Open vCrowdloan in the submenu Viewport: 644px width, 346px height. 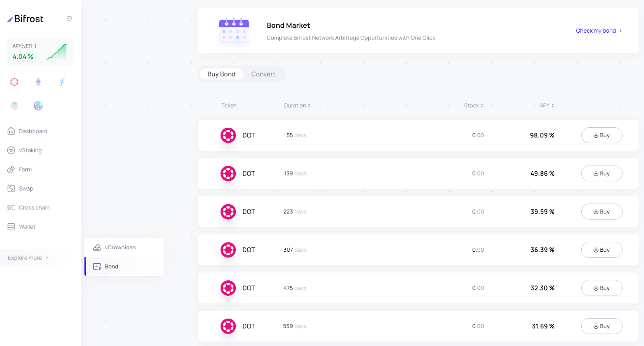[124, 247]
